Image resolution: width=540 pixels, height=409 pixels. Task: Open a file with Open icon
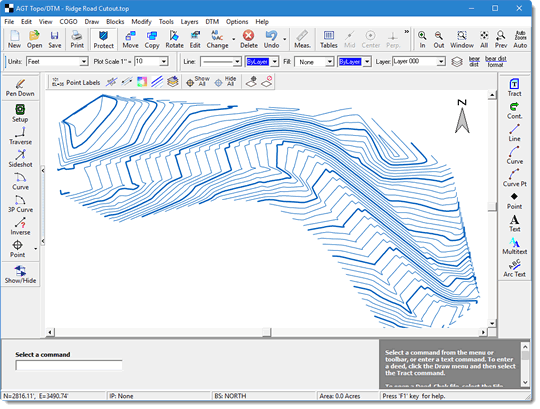34,39
